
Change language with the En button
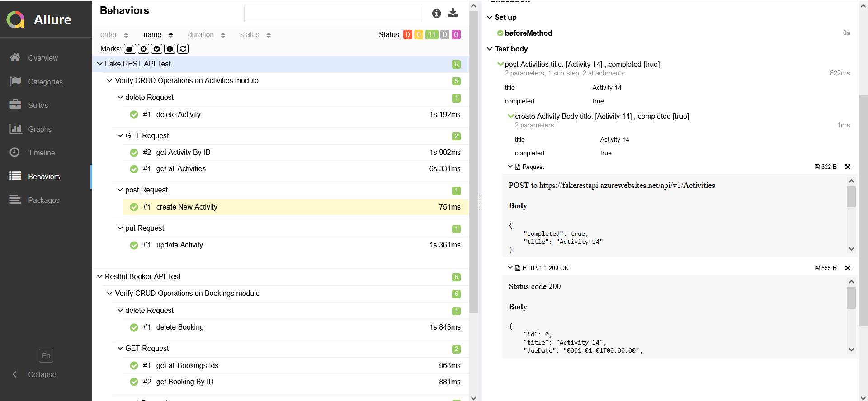point(46,356)
